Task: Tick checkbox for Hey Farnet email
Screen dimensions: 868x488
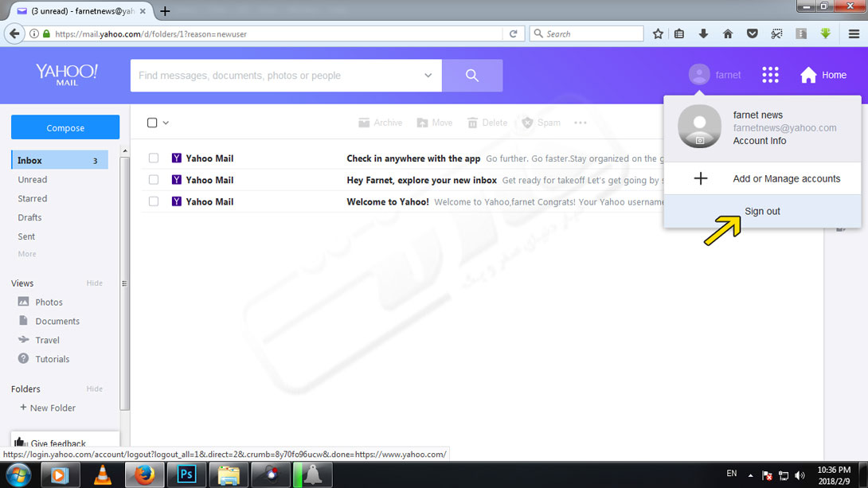Action: coord(154,180)
